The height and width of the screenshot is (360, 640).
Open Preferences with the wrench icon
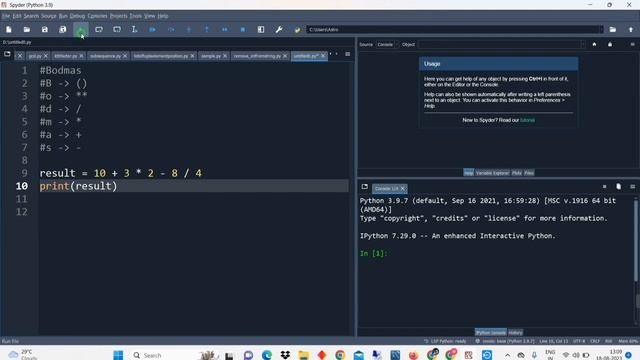tap(279, 29)
